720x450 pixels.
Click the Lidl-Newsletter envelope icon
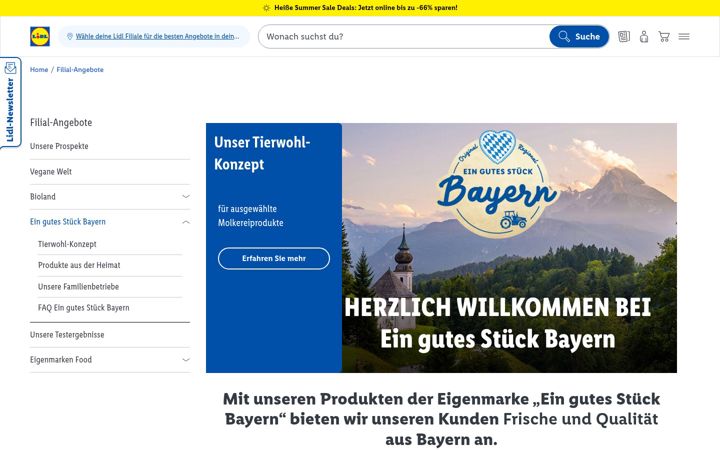coord(10,68)
